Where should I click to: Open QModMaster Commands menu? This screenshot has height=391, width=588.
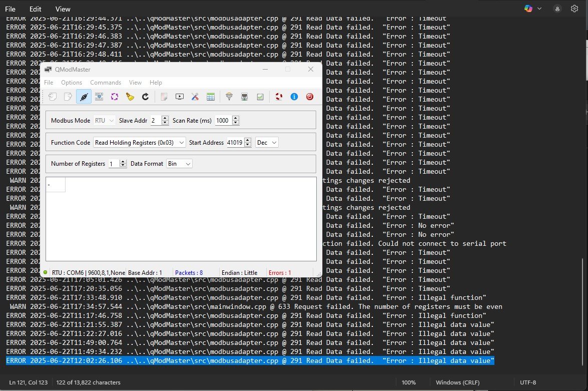(x=106, y=83)
